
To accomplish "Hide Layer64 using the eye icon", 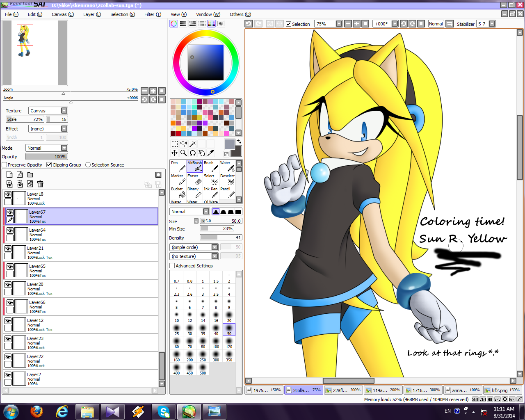I will coord(10,231).
